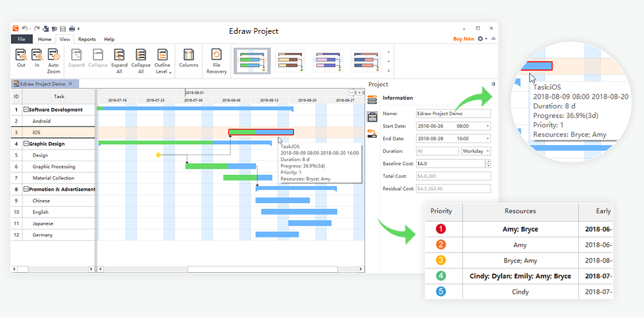The image size is (644, 317).
Task: Select the pink-purple Gantt theme thumbnail
Action: tap(328, 61)
